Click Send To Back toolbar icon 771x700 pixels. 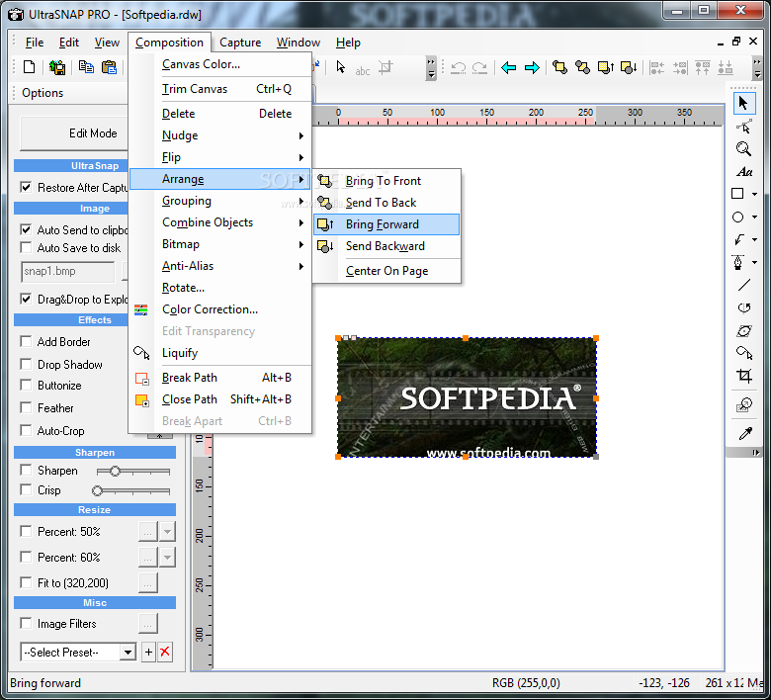(x=582, y=67)
